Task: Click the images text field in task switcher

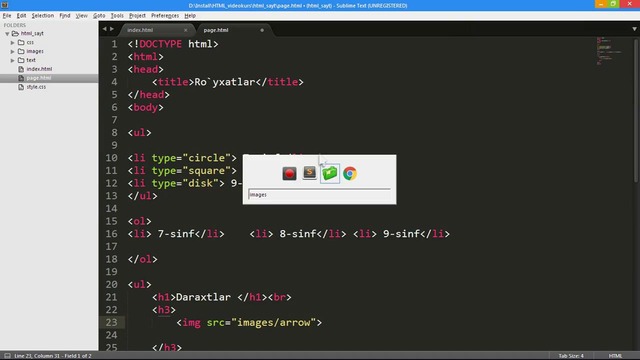Action: point(319,195)
